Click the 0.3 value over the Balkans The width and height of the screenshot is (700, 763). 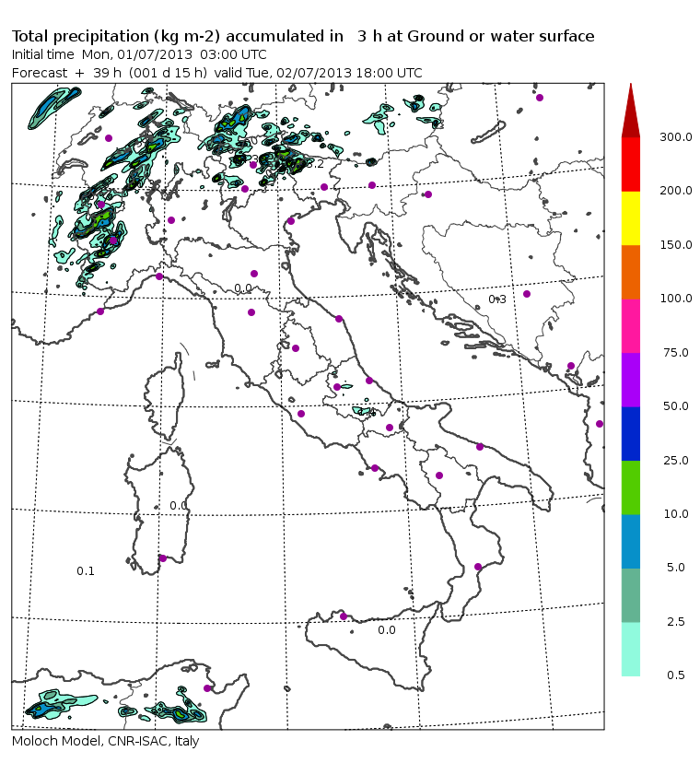[x=497, y=299]
